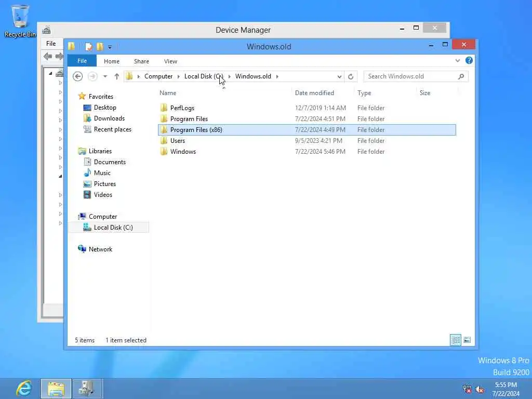Switch to Large icons view button
The image size is (532, 399).
click(x=467, y=340)
